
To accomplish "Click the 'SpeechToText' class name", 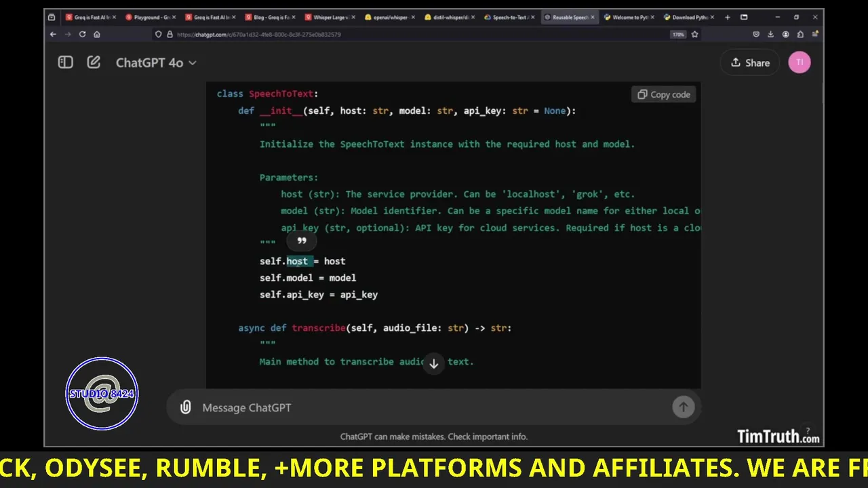I will pos(281,94).
